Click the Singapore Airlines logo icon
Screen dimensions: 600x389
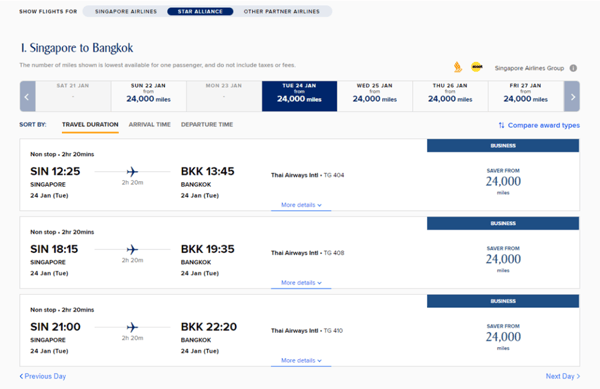[x=458, y=67]
